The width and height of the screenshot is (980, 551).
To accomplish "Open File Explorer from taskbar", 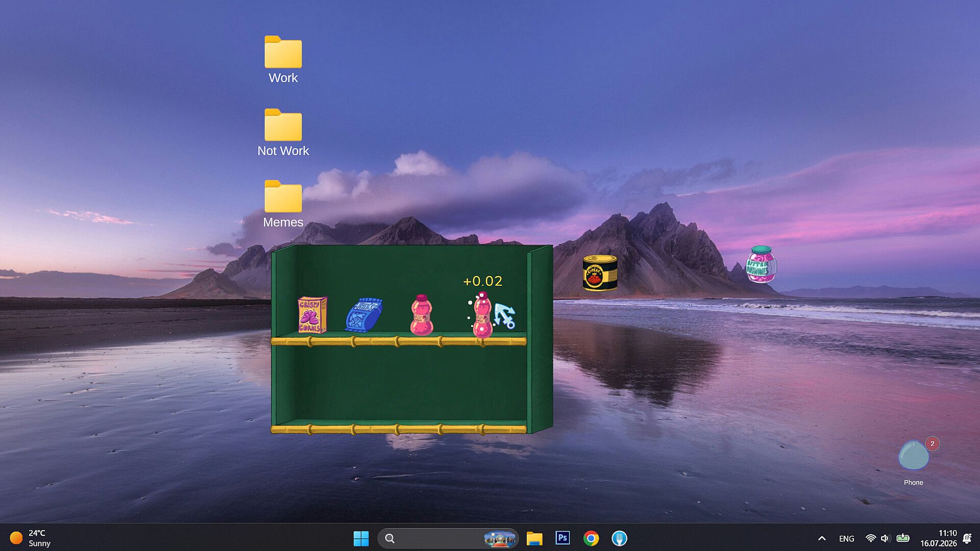I will click(534, 538).
